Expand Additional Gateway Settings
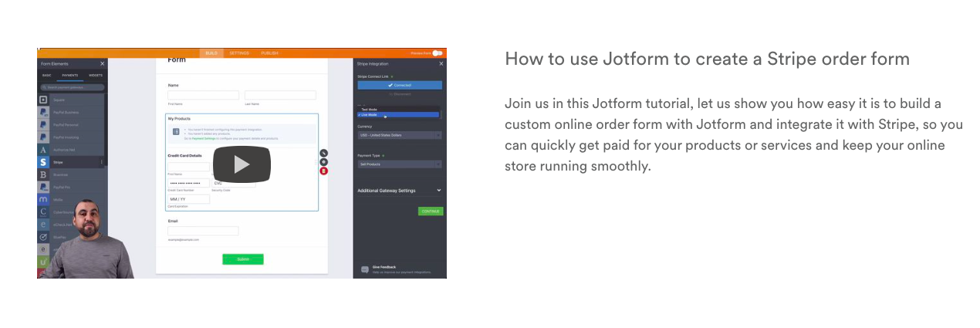Screen dimensions: 980x328 [399, 191]
